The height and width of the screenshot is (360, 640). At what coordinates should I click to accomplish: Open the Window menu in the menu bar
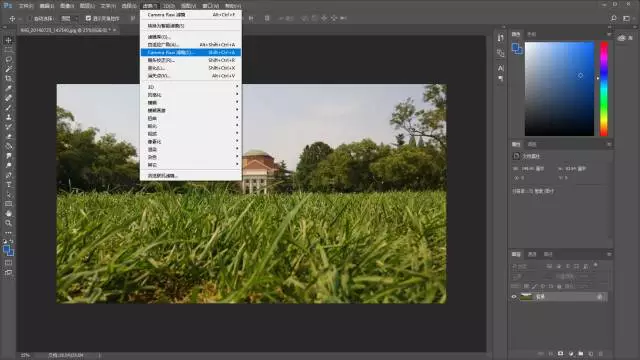pos(211,6)
